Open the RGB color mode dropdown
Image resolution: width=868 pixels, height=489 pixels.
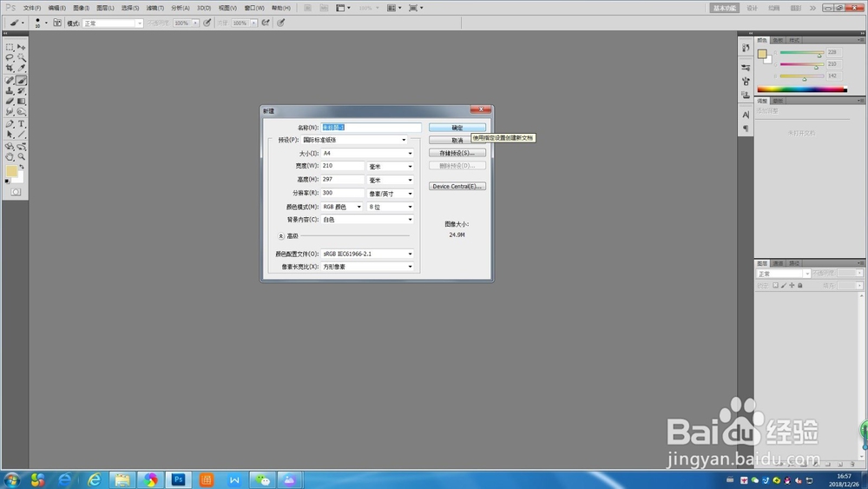click(342, 207)
